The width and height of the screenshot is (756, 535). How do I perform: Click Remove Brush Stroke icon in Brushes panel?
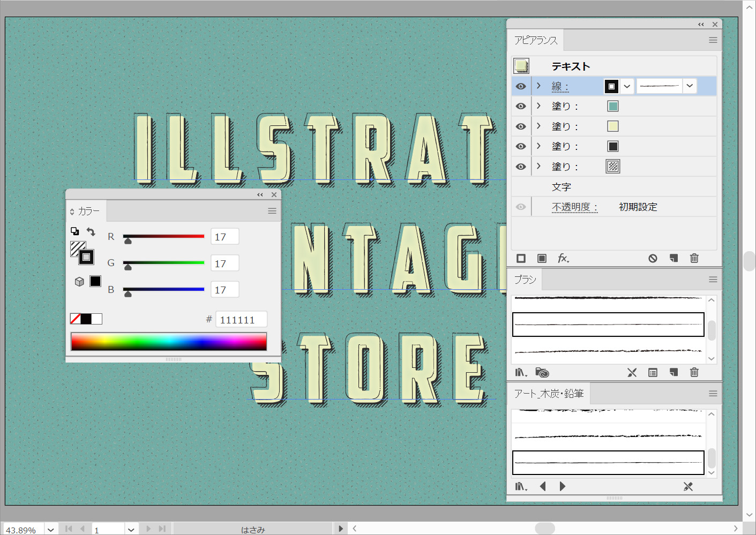[632, 373]
